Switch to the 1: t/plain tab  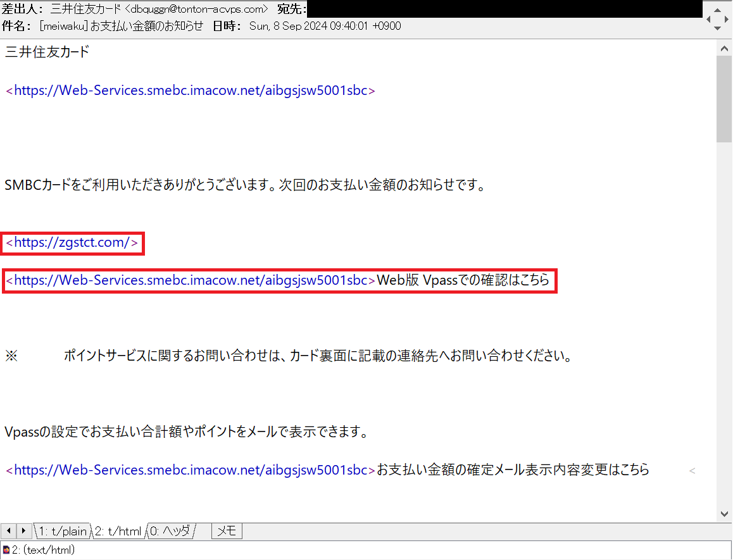tap(62, 531)
